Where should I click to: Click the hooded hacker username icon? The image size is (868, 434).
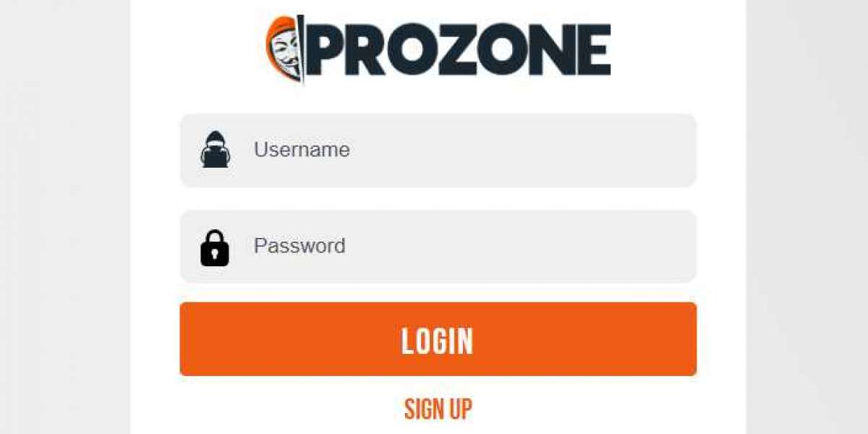pyautogui.click(x=215, y=150)
